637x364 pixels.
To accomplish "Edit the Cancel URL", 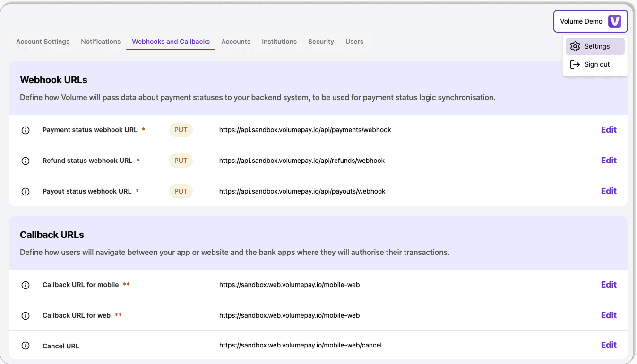I will click(609, 345).
